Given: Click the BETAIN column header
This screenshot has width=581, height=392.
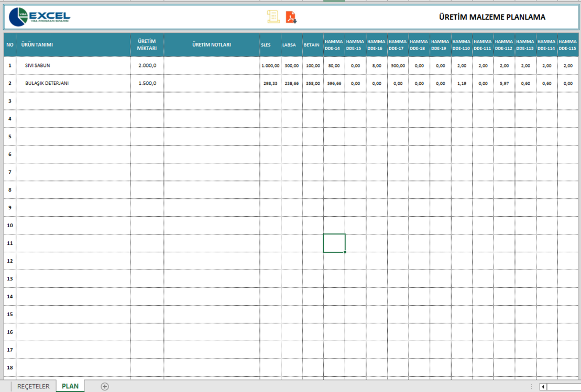Looking at the screenshot, I should point(313,45).
